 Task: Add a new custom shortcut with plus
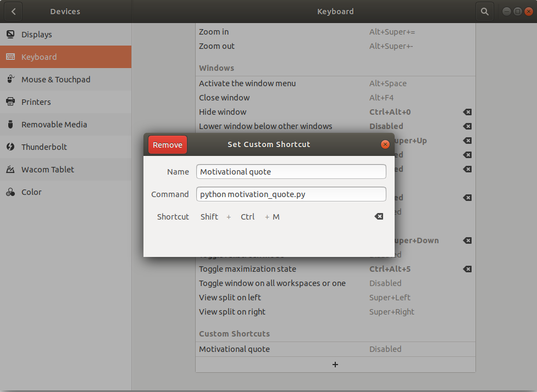tap(335, 364)
